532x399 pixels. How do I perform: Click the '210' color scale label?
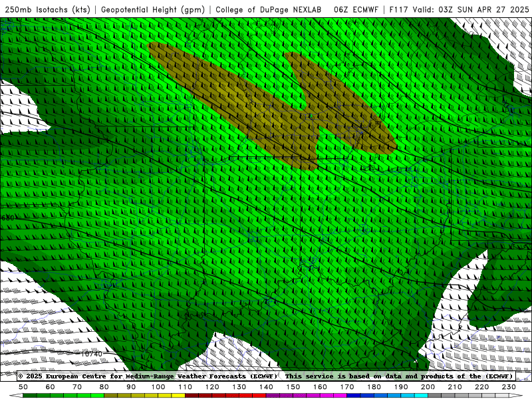coord(455,387)
